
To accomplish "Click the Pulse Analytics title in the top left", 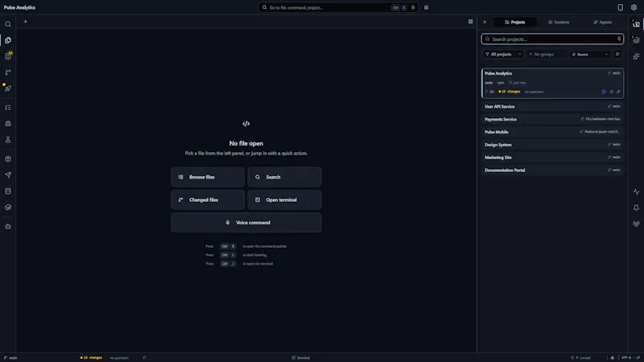I will point(19,7).
